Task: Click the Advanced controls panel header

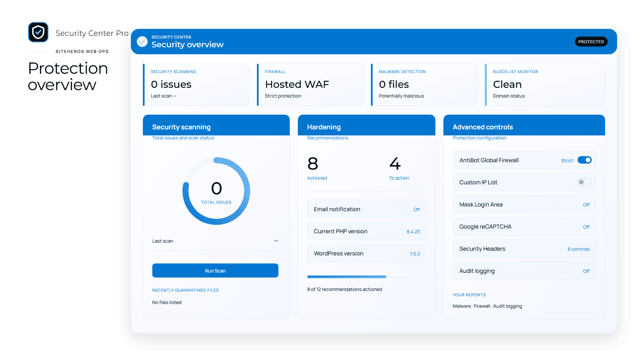Action: 524,125
